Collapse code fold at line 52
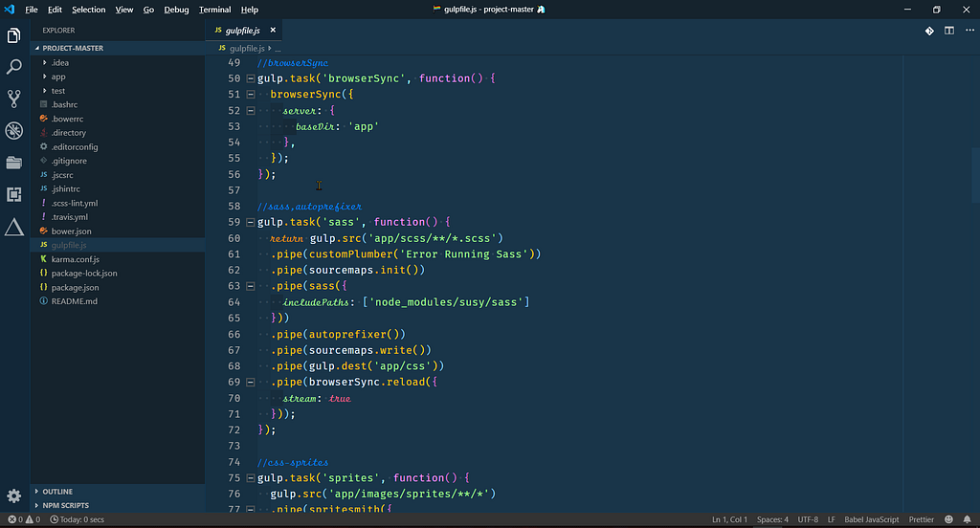The image size is (980, 528). (250, 111)
